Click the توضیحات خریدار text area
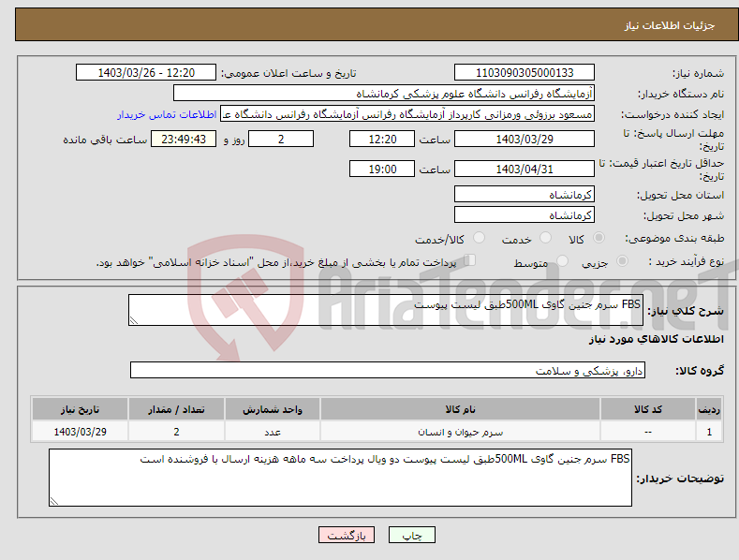The image size is (739, 560). 340,478
